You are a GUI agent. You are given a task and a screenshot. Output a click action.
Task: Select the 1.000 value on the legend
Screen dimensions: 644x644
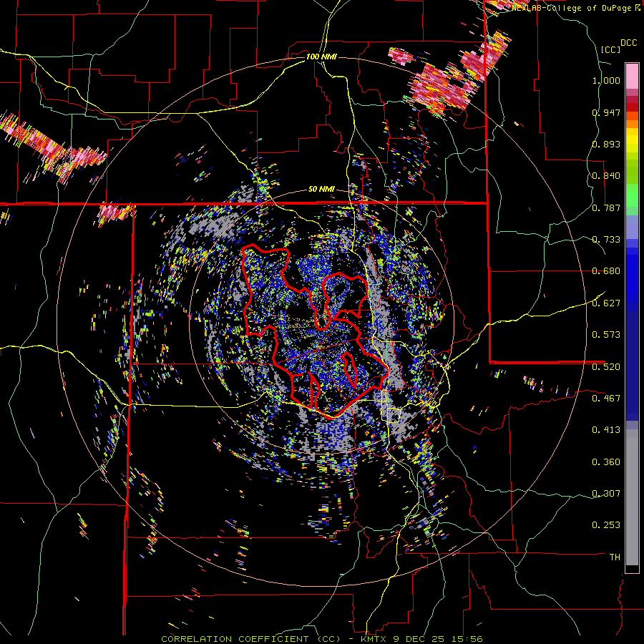click(x=606, y=80)
